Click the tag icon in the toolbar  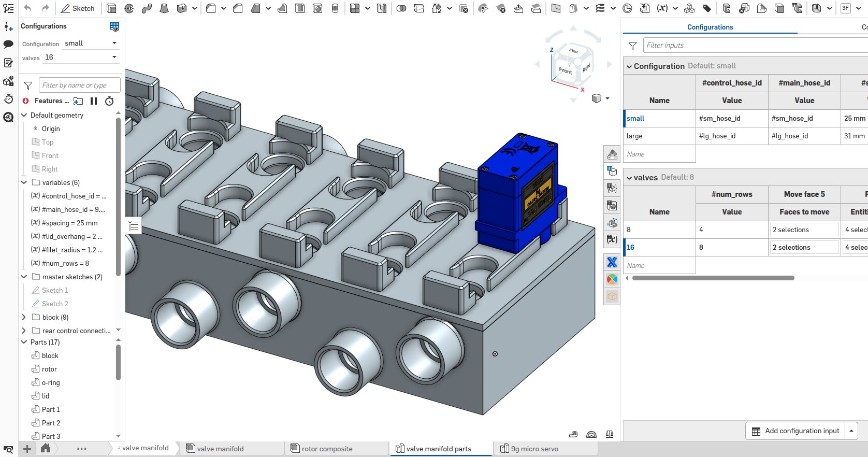[707, 8]
